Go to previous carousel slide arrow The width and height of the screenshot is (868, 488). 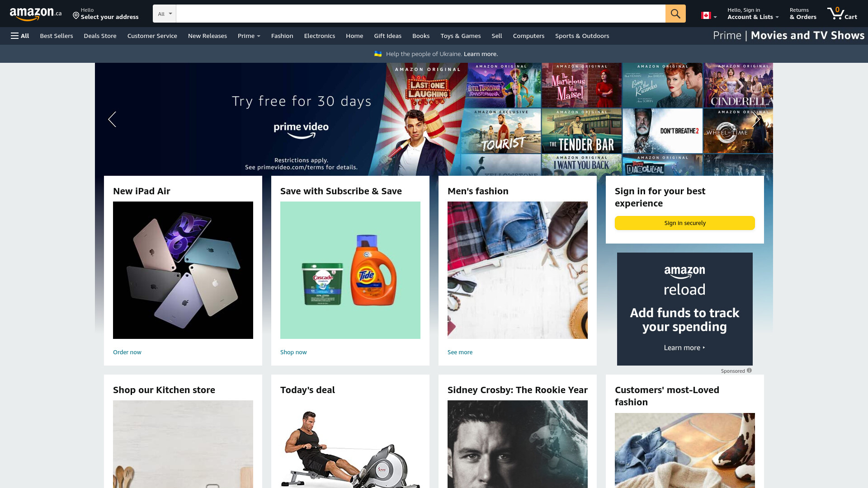(x=112, y=119)
